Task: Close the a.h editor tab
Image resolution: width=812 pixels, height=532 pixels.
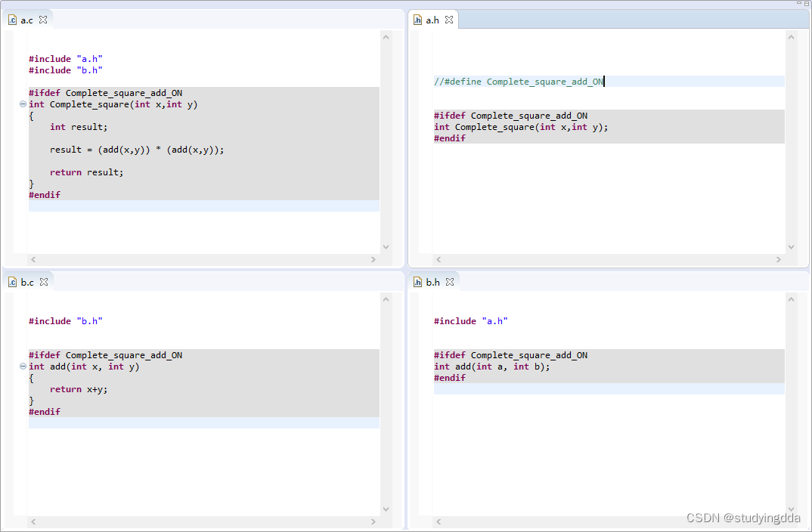Action: click(449, 20)
